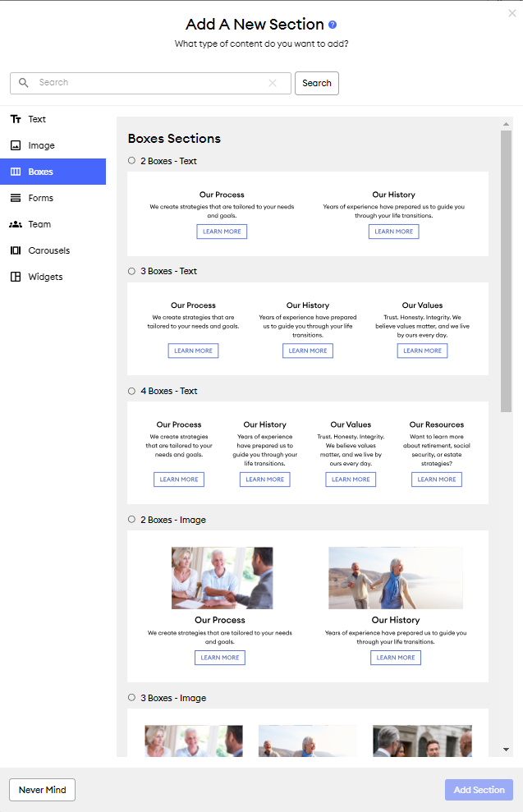Click Learn More under Our Process in 2 Boxes - Image

(x=219, y=658)
